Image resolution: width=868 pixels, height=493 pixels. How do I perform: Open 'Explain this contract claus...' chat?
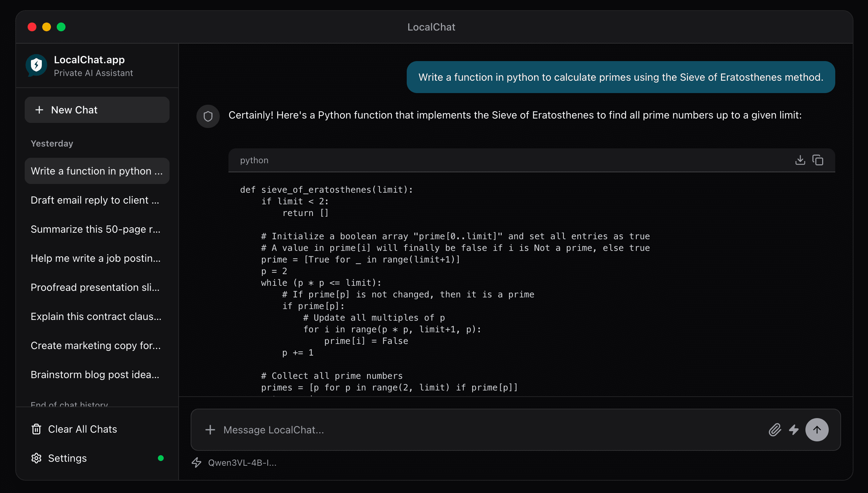tap(97, 316)
